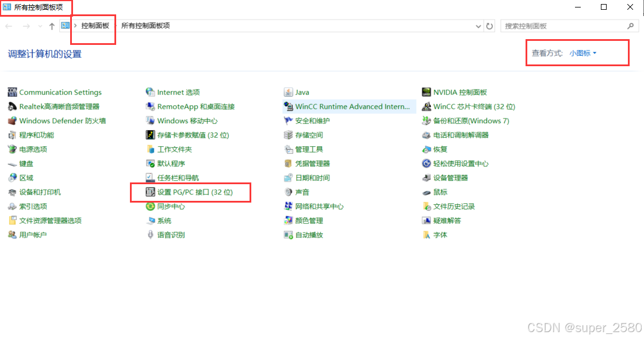Open recent locations dropdown arrow

pos(40,26)
